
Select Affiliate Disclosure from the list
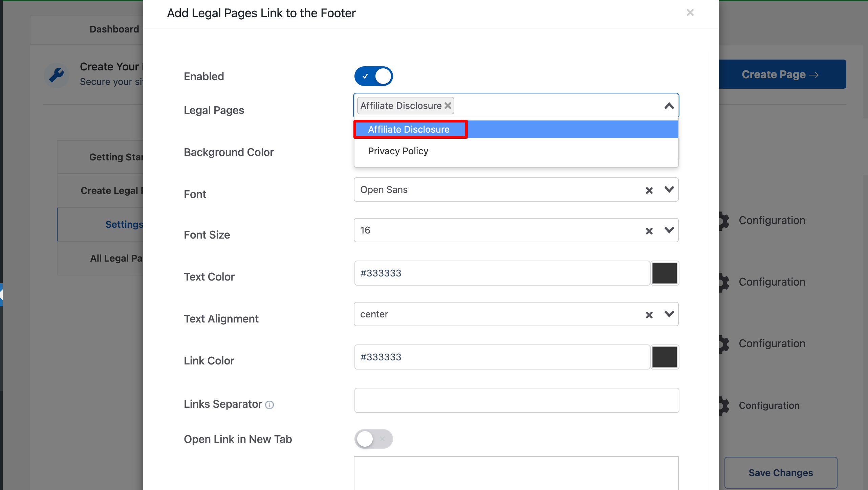coord(516,129)
